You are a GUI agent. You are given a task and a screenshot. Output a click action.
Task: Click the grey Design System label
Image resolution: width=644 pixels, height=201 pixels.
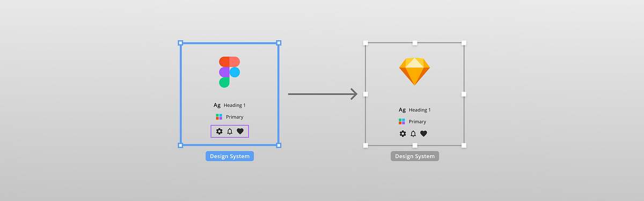[414, 157]
